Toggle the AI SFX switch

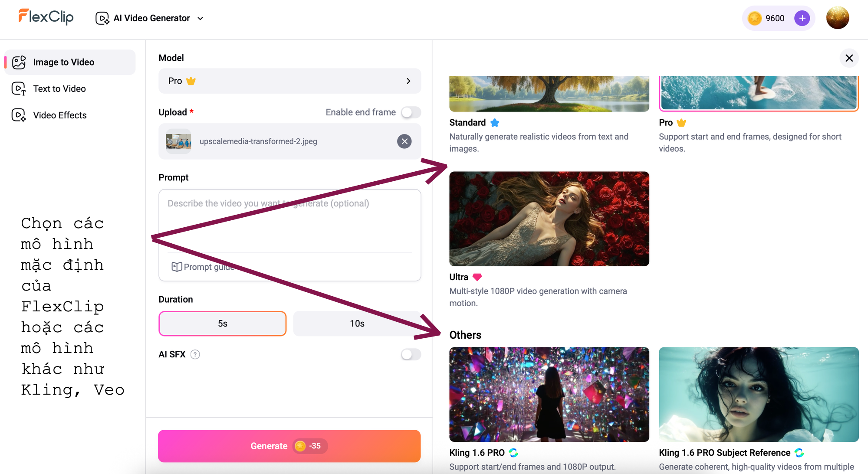click(411, 354)
